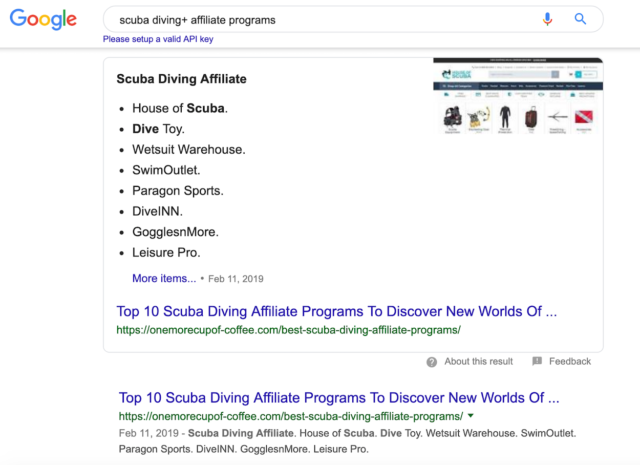Click 'Leisure Pro.' list item
640x465 pixels.
point(166,253)
